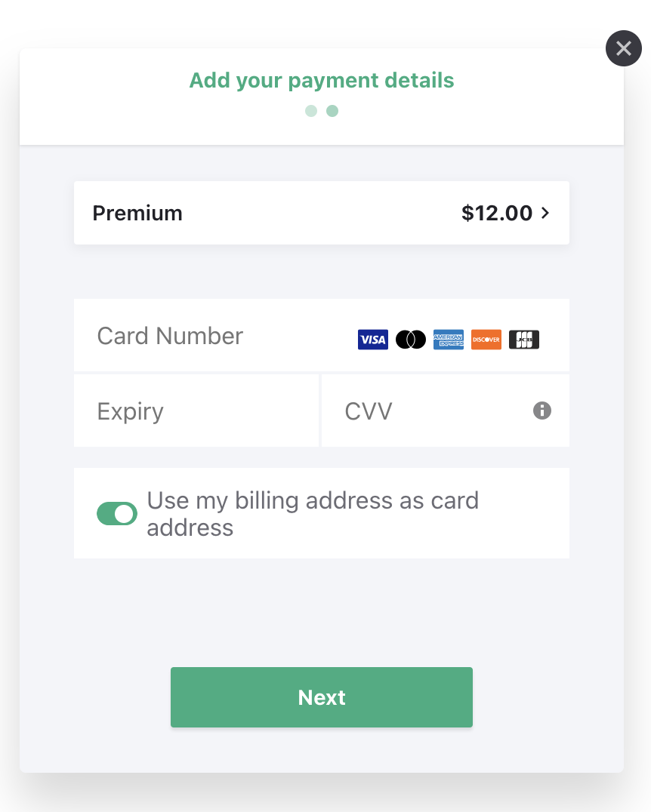Click the Mastercard logo
651x812 pixels.
[411, 340]
